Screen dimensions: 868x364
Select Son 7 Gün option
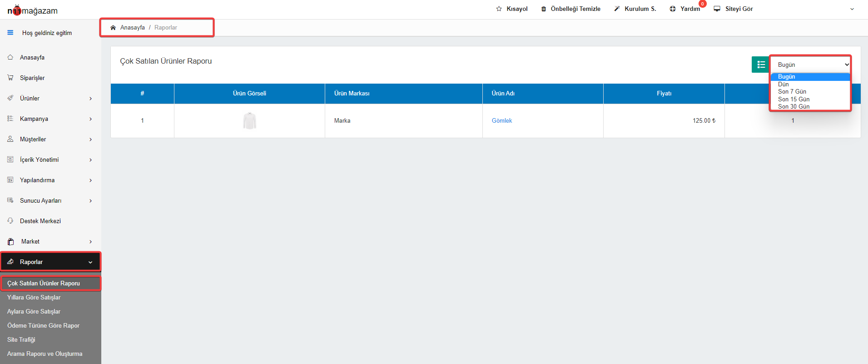tap(811, 92)
